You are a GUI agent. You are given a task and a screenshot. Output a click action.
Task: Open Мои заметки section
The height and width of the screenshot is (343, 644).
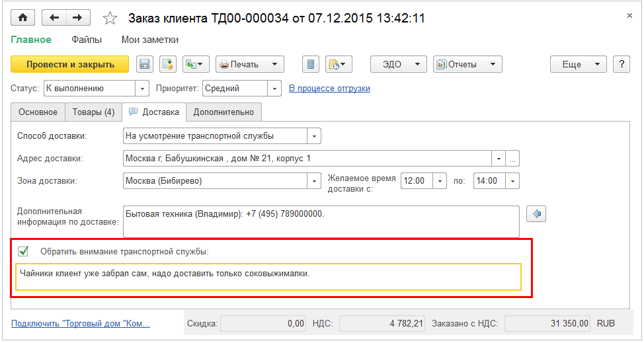point(150,40)
